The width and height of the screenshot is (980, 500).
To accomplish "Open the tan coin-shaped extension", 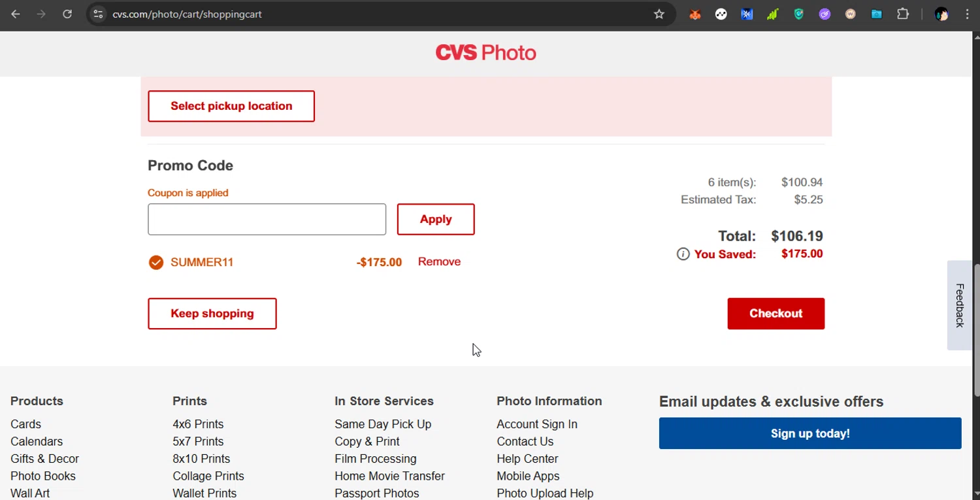I will click(x=851, y=14).
